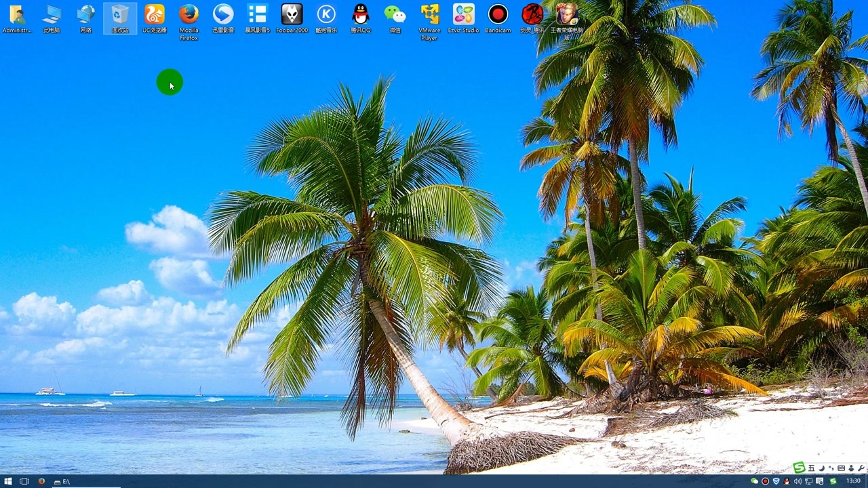Click the WeChat tray icon
The height and width of the screenshot is (488, 868).
coord(754,481)
